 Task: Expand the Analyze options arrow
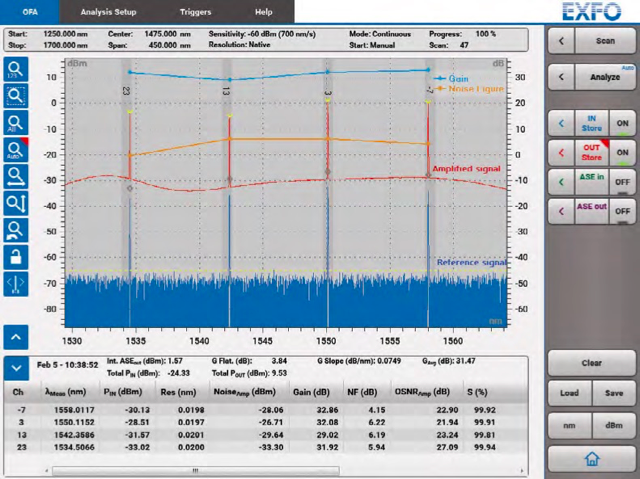pyautogui.click(x=562, y=77)
